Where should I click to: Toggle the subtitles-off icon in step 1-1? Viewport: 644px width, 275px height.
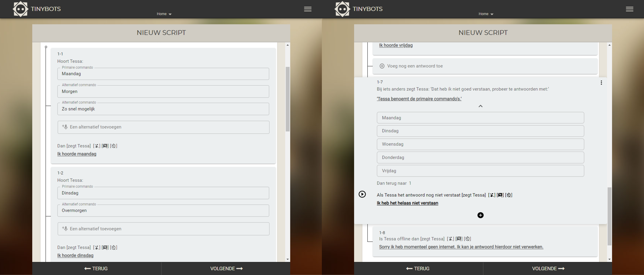105,146
